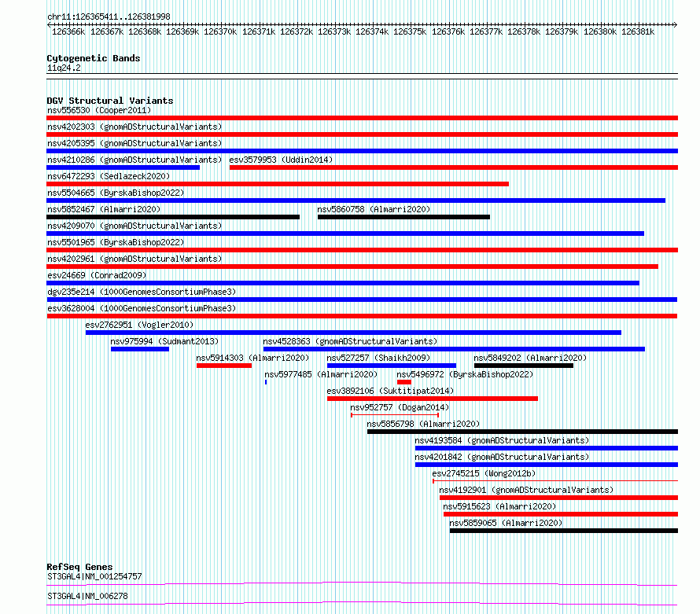This screenshot has width=700, height=614.
Task: Click the 11q24.2 cytogenetic band label
Action: pos(64,68)
